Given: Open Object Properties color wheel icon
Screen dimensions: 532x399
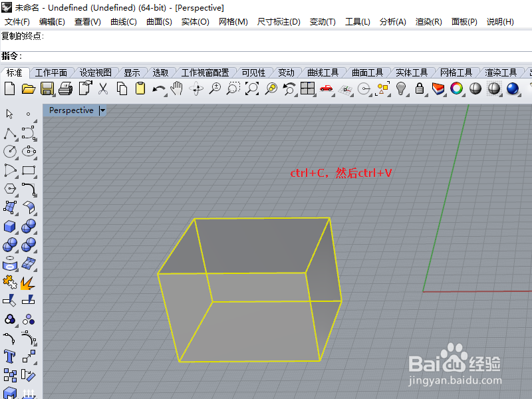Looking at the screenshot, I should tap(456, 89).
